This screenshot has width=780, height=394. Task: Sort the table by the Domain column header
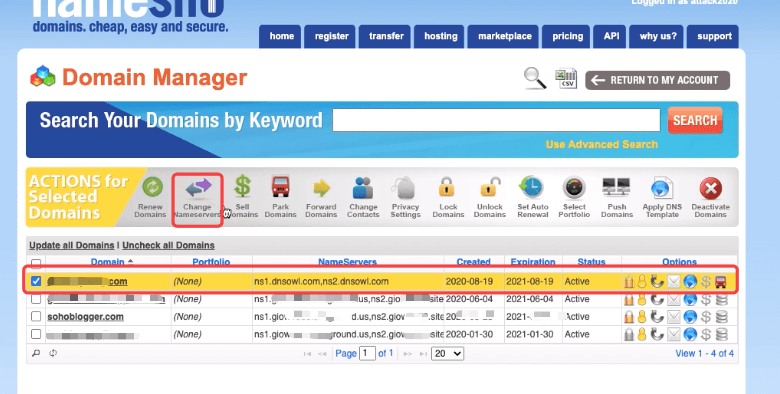[x=108, y=262]
